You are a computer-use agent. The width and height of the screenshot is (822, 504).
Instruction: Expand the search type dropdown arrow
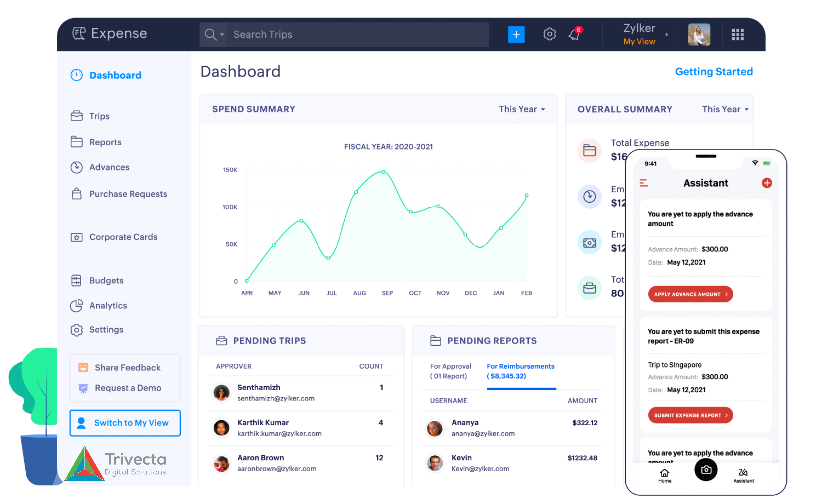(222, 35)
